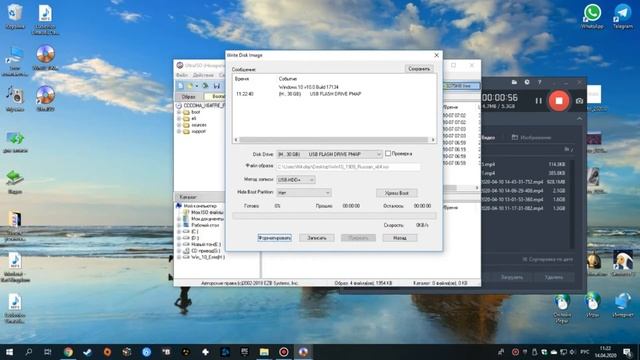Take a screenshot with the recorder camera icon
The image size is (640, 360).
pos(579,101)
